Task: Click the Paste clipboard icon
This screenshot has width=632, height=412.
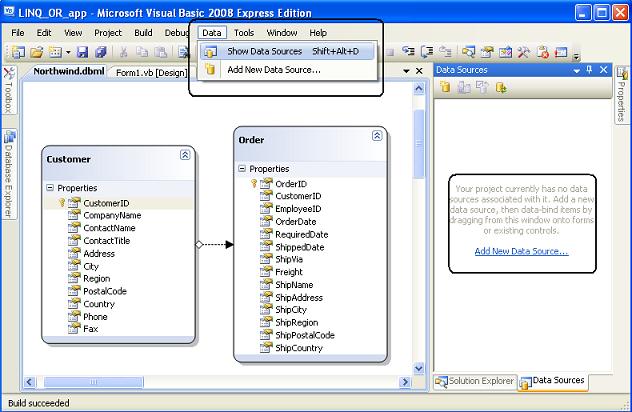Action: (161, 52)
